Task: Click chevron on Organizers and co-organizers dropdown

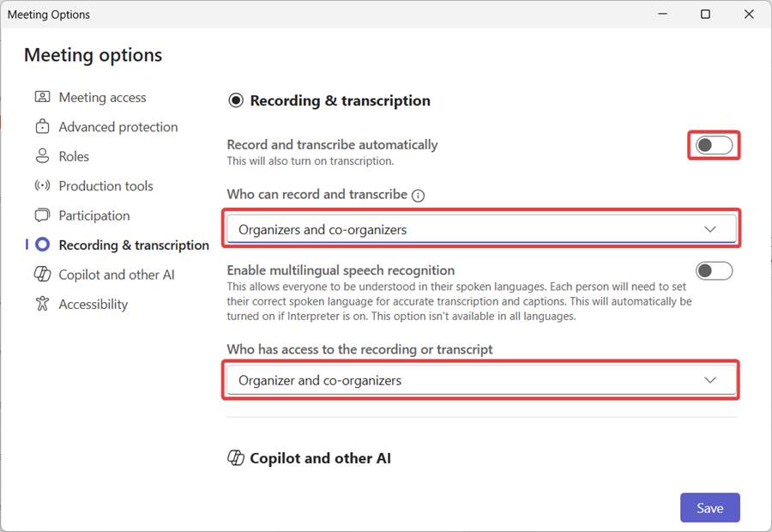Action: (x=710, y=229)
